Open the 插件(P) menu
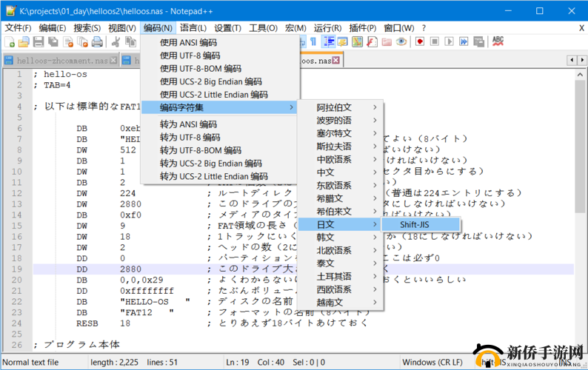Screen dimensions: 588x370 (363, 28)
